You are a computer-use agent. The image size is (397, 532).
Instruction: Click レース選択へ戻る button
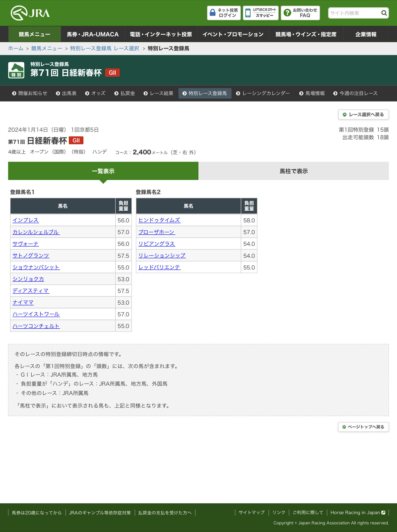(363, 115)
